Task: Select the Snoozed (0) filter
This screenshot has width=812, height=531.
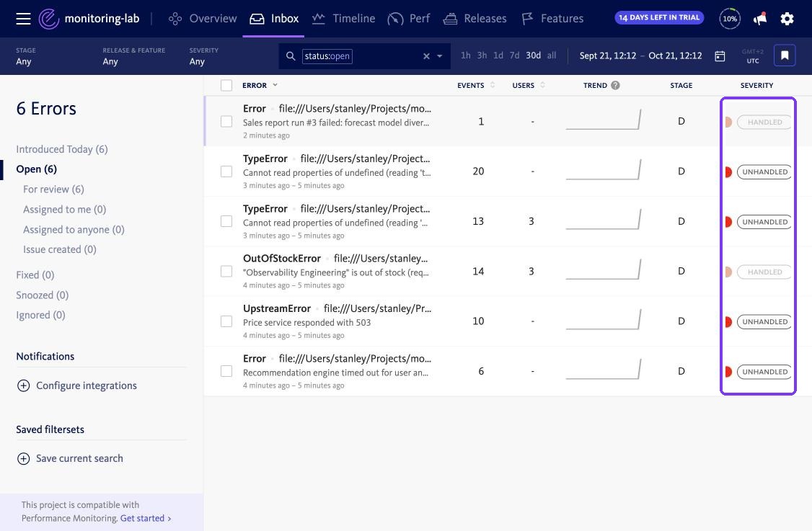Action: point(42,295)
